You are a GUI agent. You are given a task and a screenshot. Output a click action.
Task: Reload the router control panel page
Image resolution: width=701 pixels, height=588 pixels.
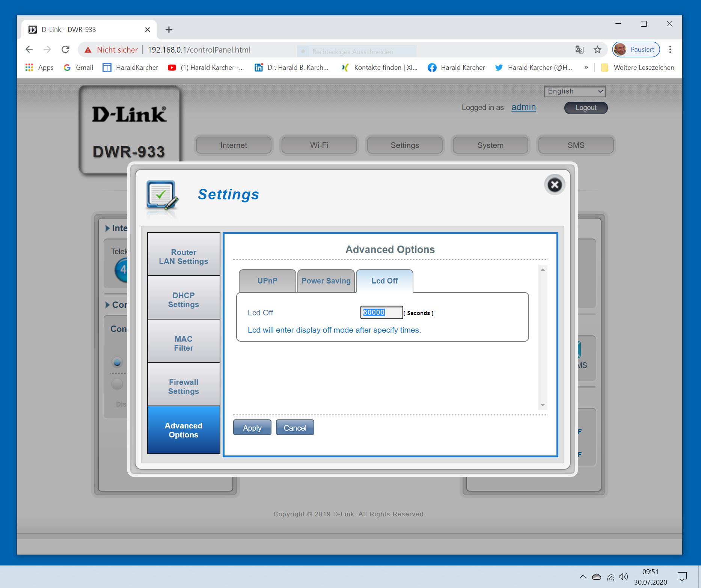coord(66,50)
